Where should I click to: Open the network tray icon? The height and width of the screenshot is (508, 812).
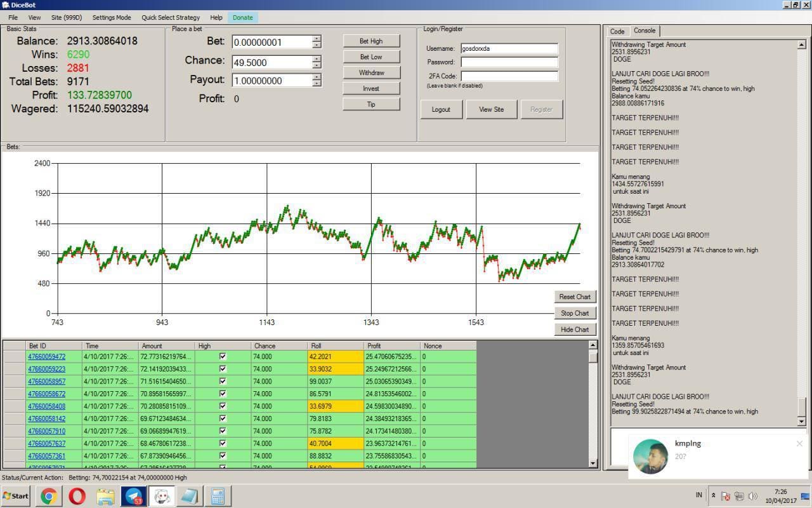click(x=739, y=496)
